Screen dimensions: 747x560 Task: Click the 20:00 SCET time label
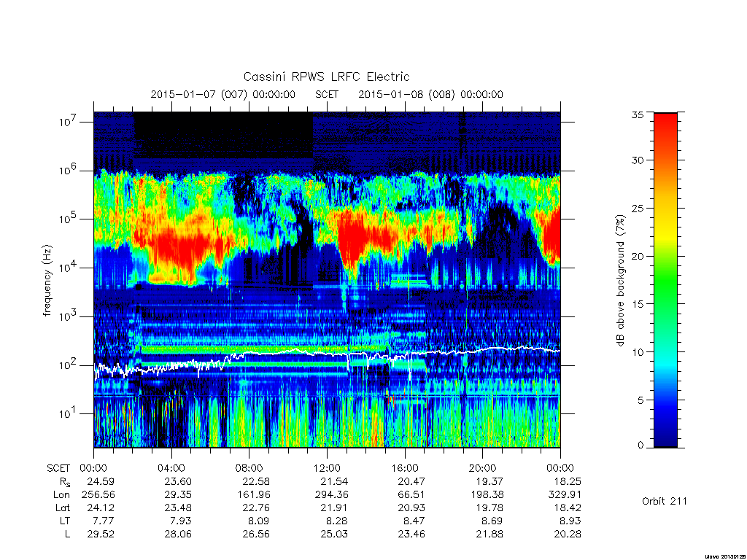(483, 468)
